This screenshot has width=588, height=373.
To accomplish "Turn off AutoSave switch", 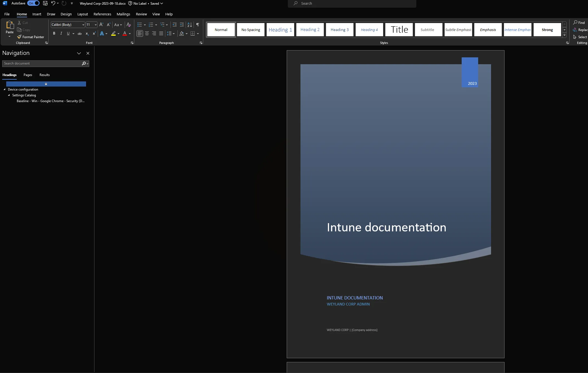I will tap(34, 3).
